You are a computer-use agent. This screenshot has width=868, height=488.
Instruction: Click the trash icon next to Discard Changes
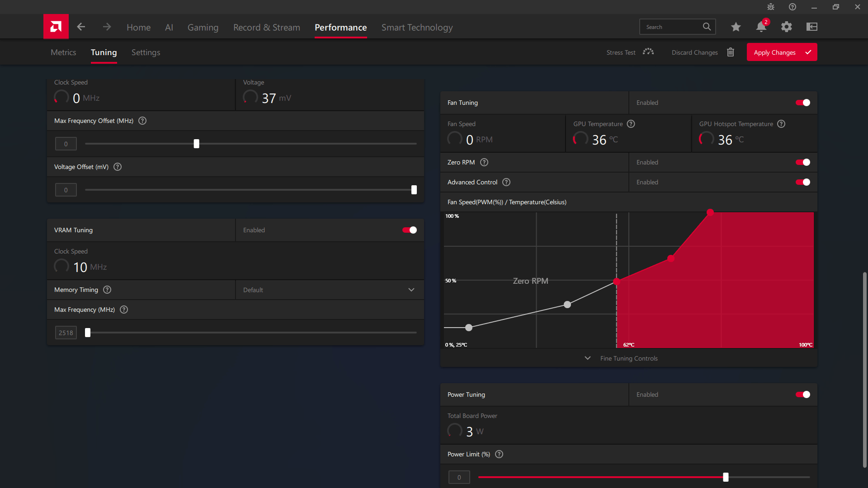pos(731,52)
